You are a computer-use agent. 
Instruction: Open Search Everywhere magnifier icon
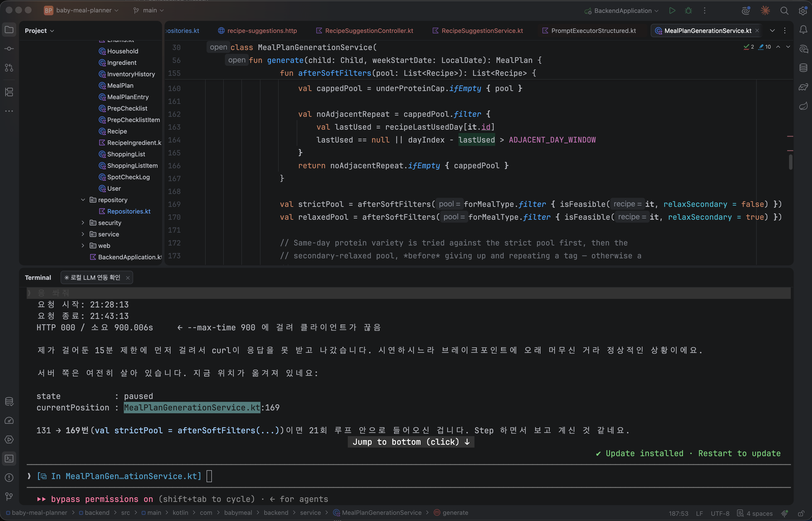click(x=784, y=10)
